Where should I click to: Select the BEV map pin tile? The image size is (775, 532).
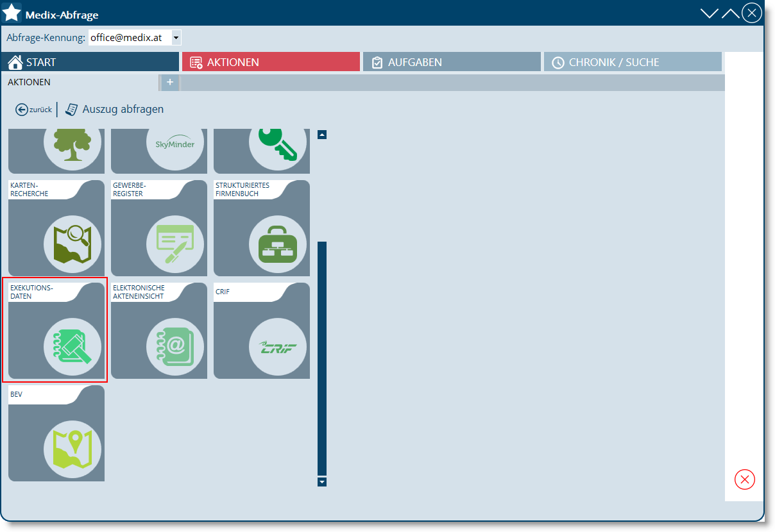pos(56,434)
